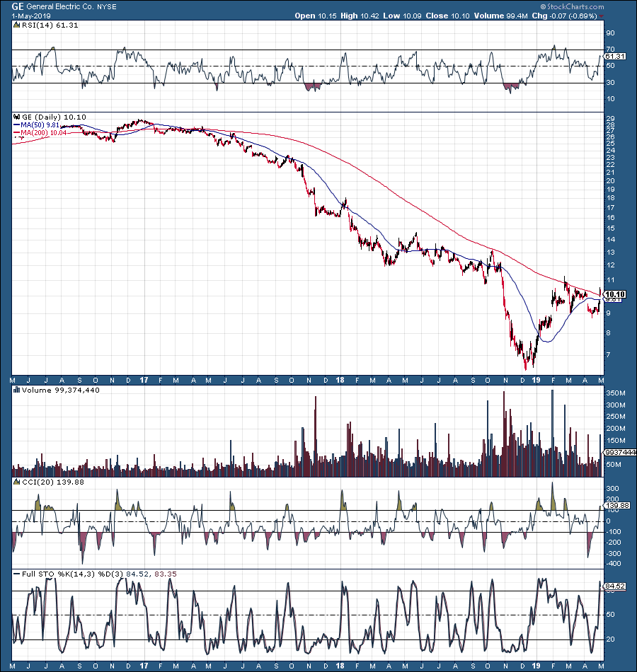Click the CCI(20) 139.88 panel label

[53, 482]
